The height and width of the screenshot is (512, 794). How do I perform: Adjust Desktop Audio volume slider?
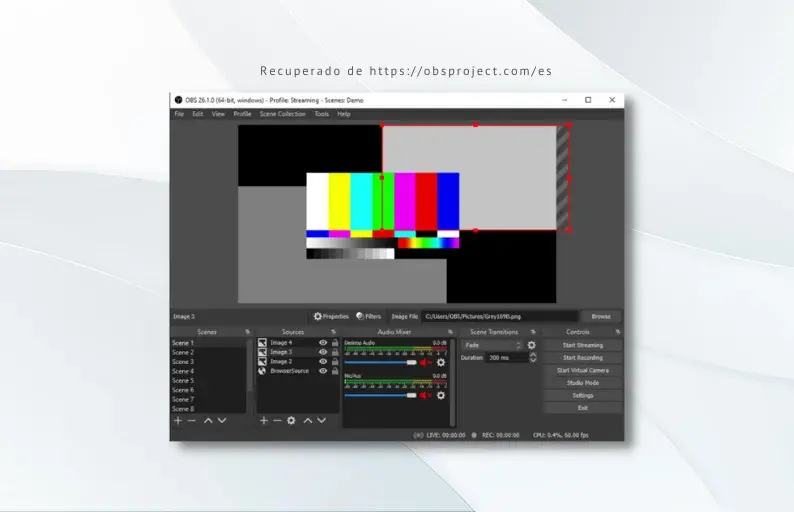pyautogui.click(x=380, y=363)
